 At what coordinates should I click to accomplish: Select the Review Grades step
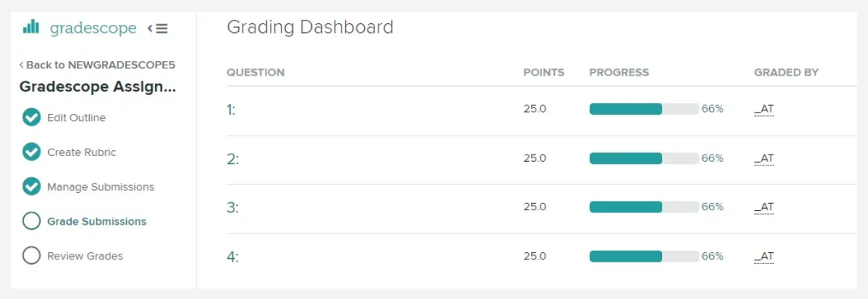tap(85, 256)
